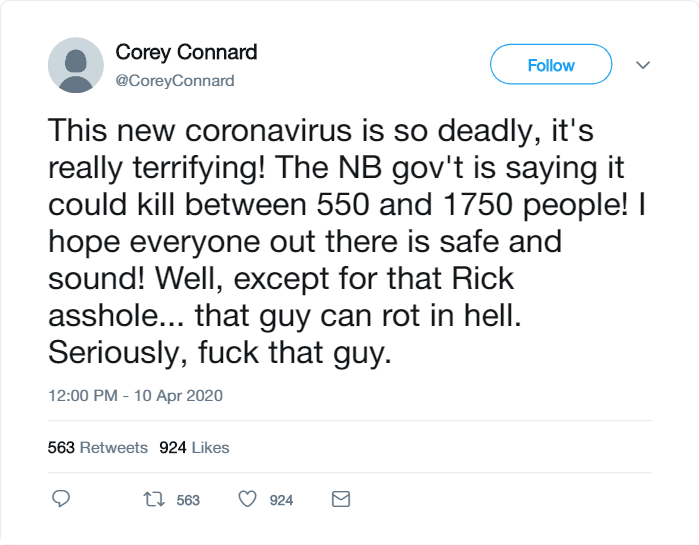Click the 12:00 PM - 10 Apr 2020 timestamp
The width and height of the screenshot is (699, 545).
click(x=136, y=396)
